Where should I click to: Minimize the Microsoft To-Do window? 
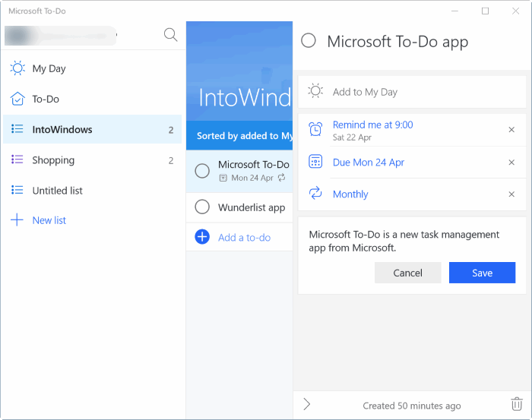tap(454, 11)
